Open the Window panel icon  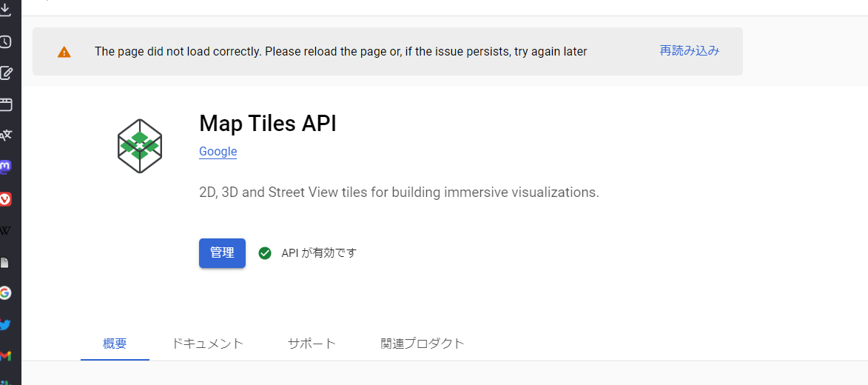[x=5, y=104]
